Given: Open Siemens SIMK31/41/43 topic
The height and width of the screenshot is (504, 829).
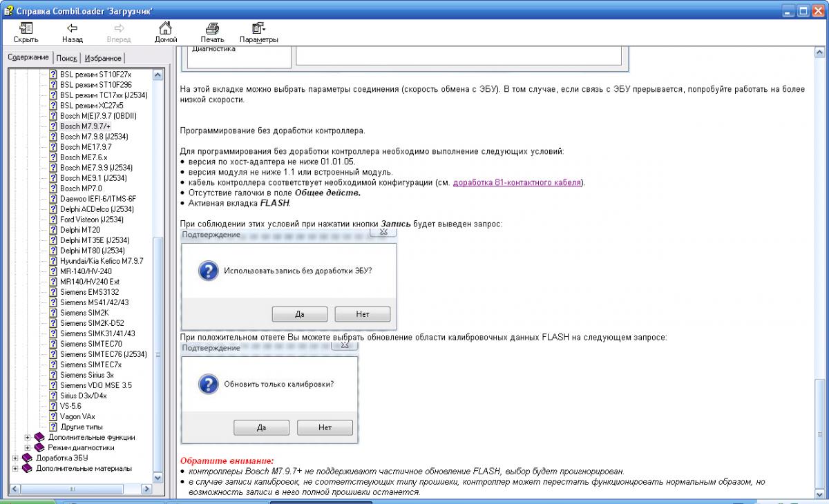Looking at the screenshot, I should pyautogui.click(x=97, y=333).
